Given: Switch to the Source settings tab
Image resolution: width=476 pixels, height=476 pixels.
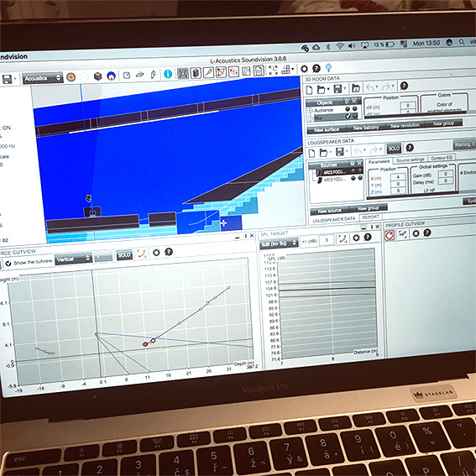Looking at the screenshot, I should click(411, 160).
